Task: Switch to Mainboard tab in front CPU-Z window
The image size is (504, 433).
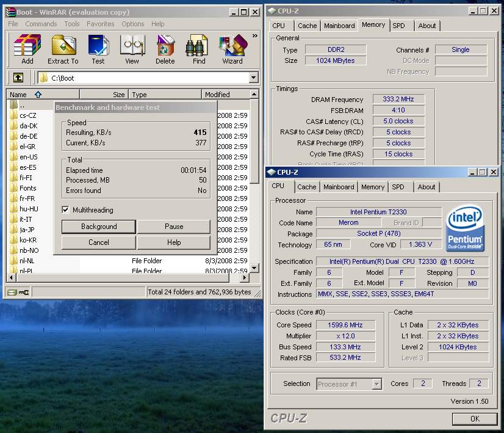Action: (x=339, y=187)
